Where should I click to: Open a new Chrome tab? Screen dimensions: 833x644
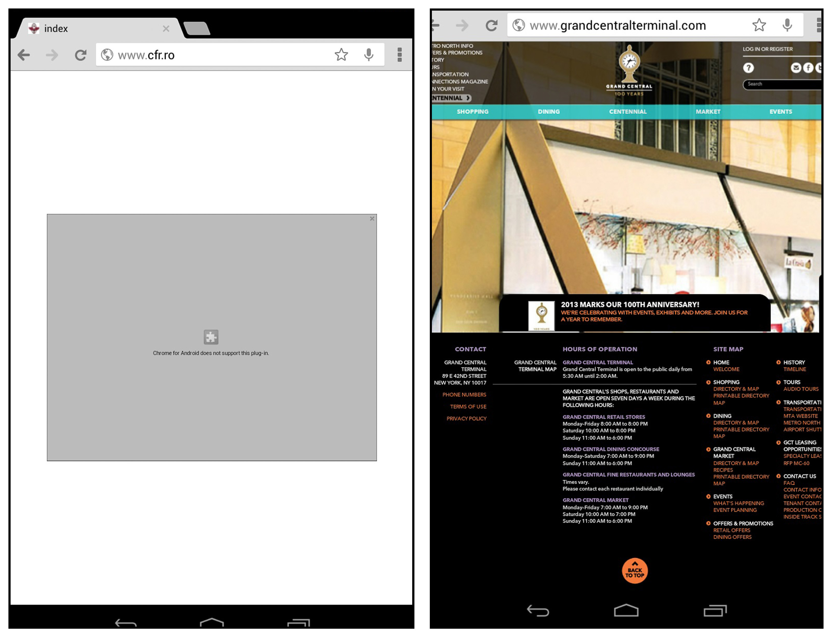196,29
